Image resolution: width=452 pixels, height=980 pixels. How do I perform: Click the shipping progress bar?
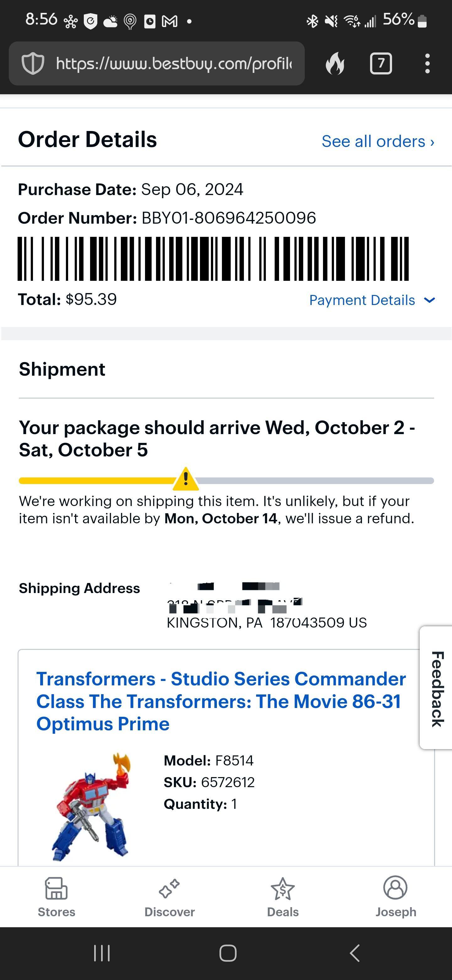pos(95,481)
